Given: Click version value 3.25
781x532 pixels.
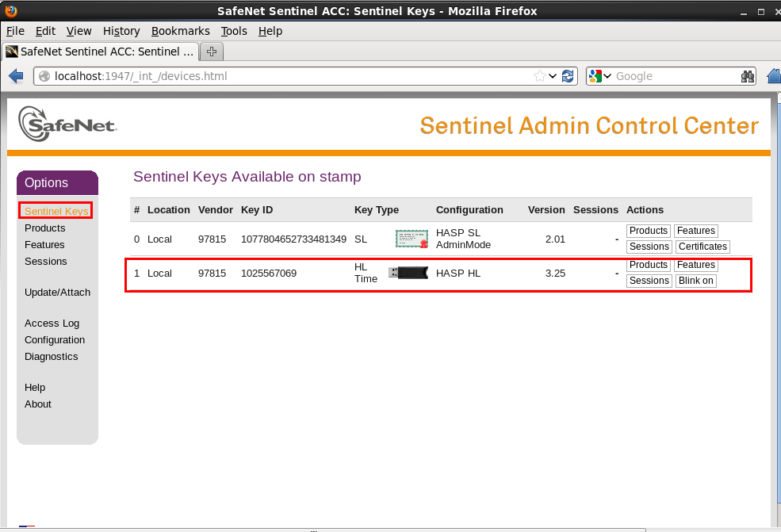Looking at the screenshot, I should 555,274.
